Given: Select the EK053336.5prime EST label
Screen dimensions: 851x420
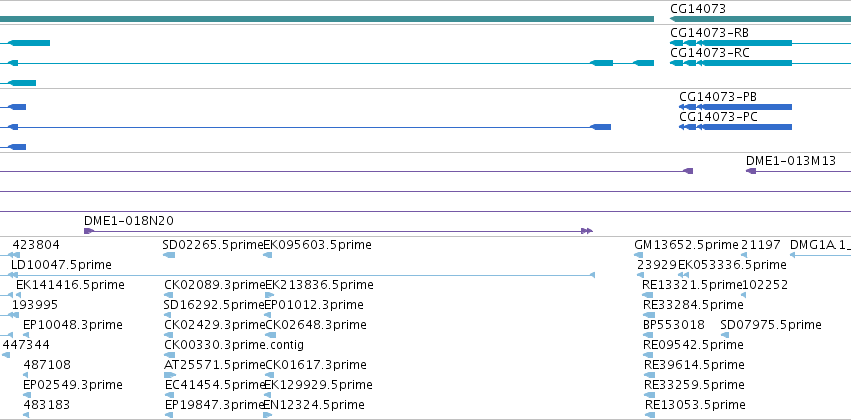Looking at the screenshot, I should tap(732, 265).
